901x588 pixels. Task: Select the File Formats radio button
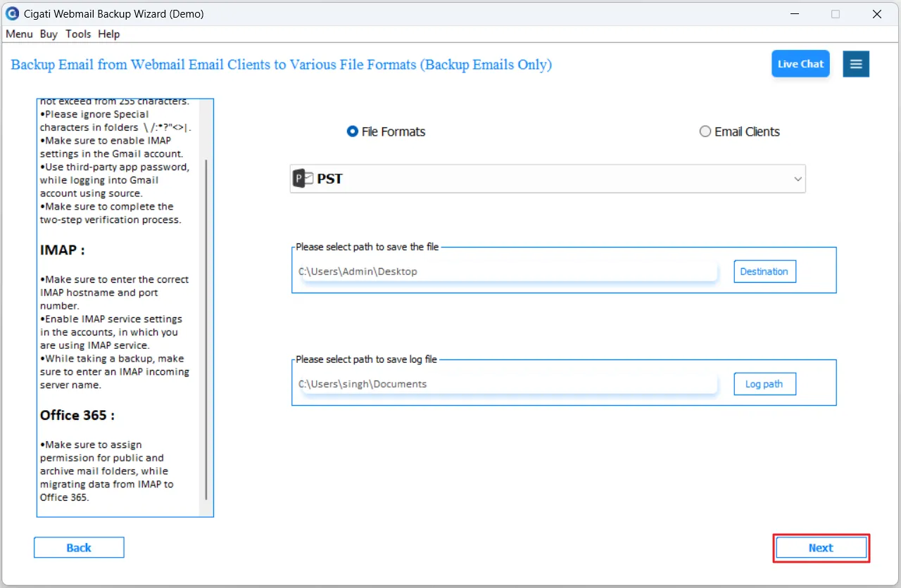[353, 132]
